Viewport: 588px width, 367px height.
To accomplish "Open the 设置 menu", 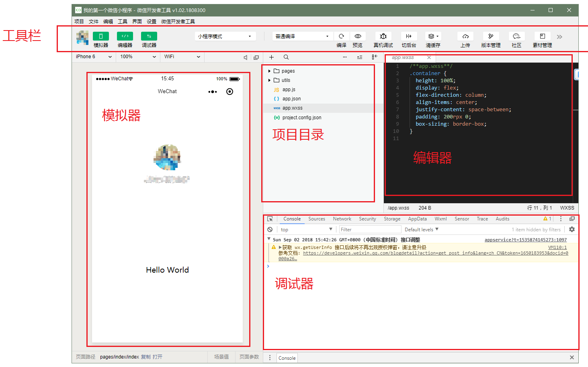I will tap(151, 22).
